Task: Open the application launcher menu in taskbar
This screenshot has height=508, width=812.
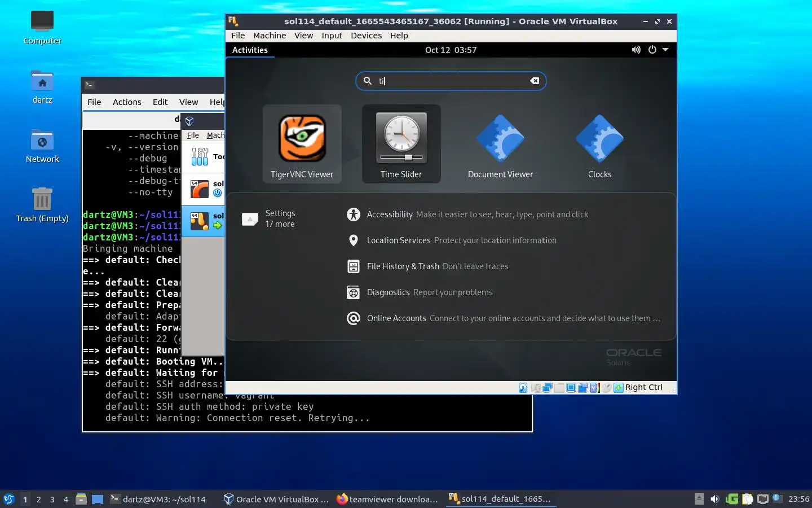Action: coord(9,499)
